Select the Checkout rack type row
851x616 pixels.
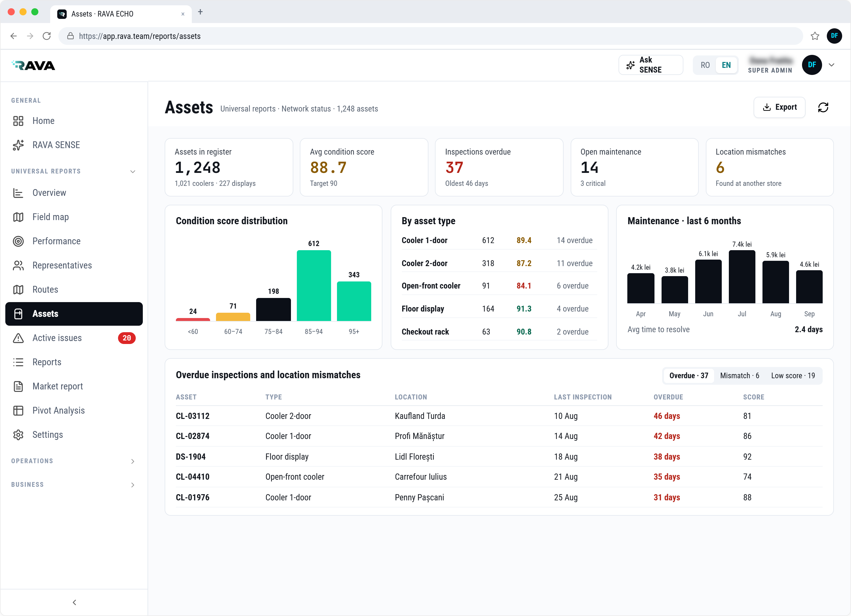[x=499, y=332]
